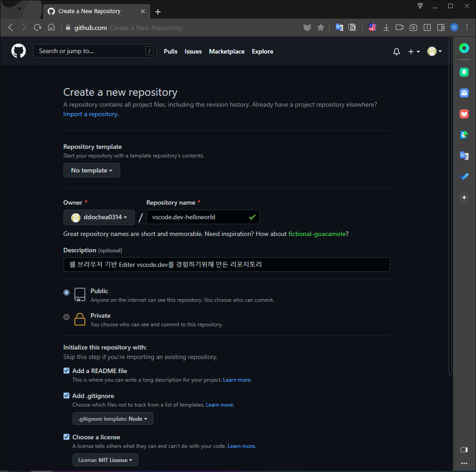Close the Create a New Repository tab
Image resolution: width=476 pixels, height=472 pixels.
pyautogui.click(x=143, y=11)
